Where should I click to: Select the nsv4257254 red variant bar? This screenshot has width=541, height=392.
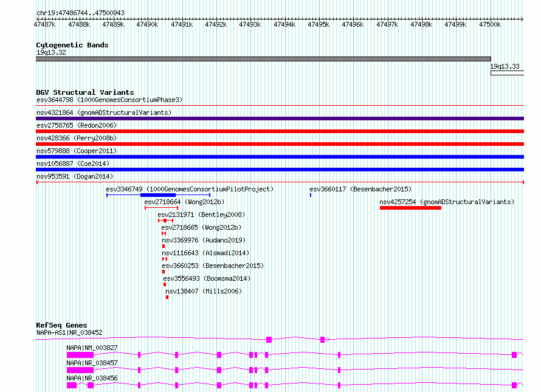410,208
